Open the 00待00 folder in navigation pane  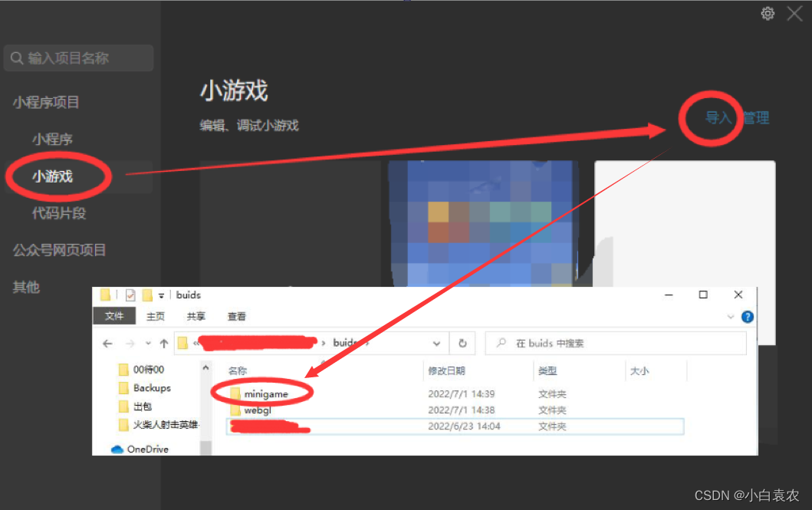click(x=141, y=369)
